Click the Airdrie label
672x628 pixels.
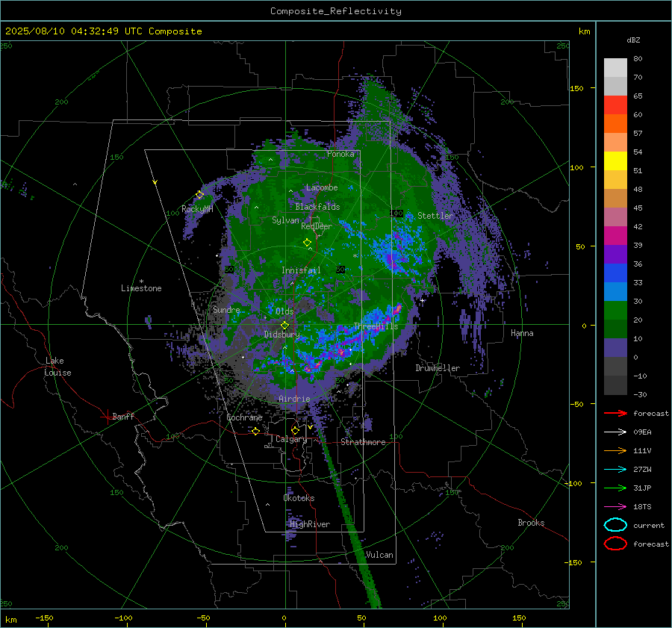294,399
